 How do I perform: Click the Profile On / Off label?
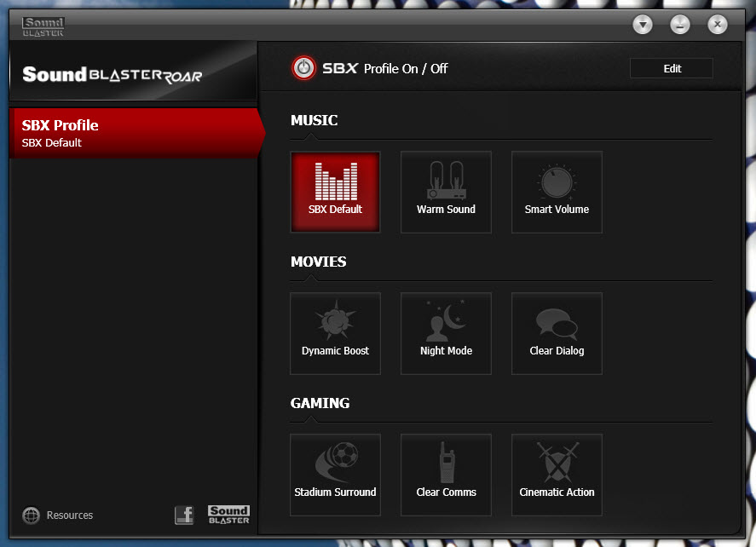[406, 68]
